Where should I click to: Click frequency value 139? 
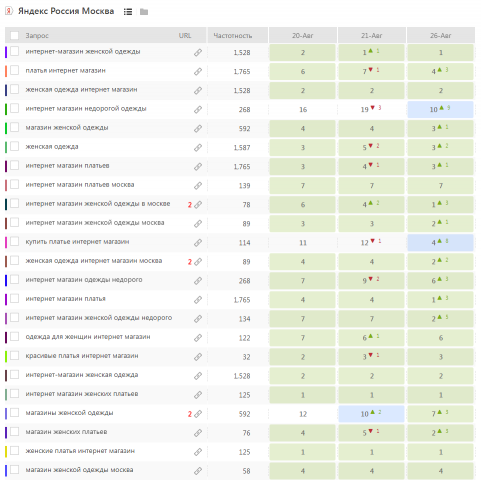coord(244,186)
